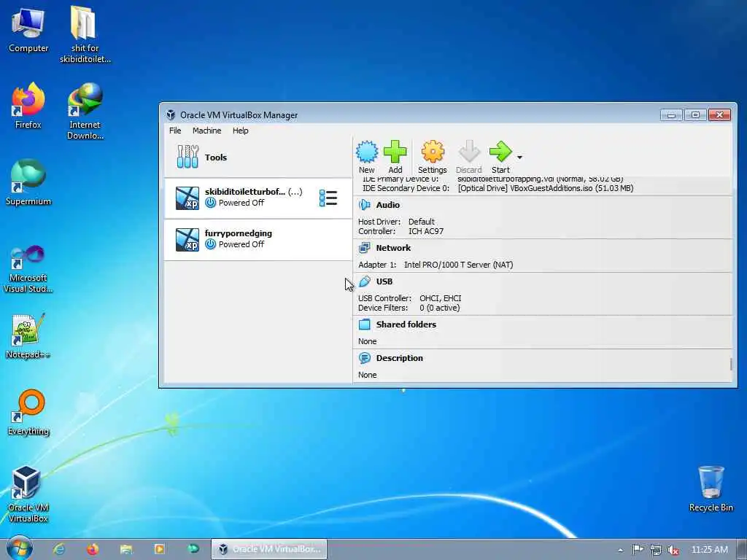Image resolution: width=747 pixels, height=560 pixels.
Task: Open the media player taskbar icon
Action: point(159,549)
